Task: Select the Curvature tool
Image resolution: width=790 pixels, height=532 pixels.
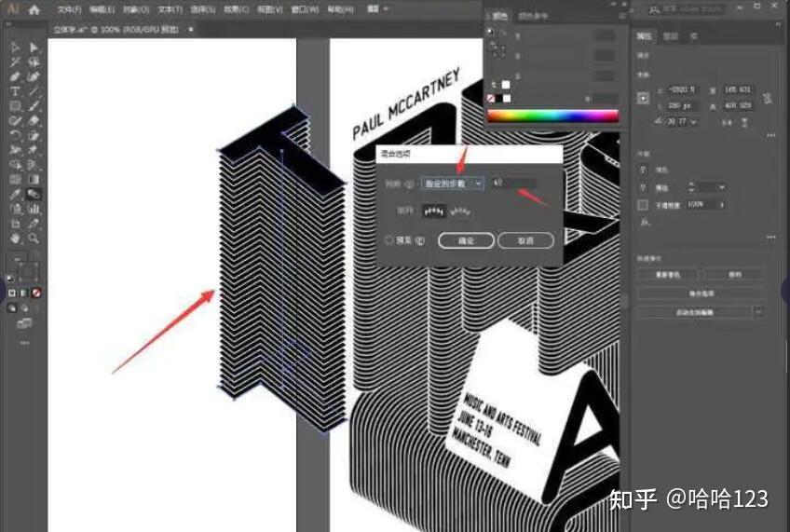Action: pos(34,76)
